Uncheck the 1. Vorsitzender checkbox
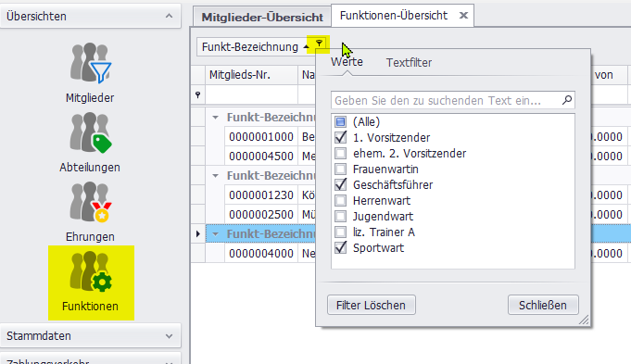This screenshot has width=631, height=364. coord(340,138)
